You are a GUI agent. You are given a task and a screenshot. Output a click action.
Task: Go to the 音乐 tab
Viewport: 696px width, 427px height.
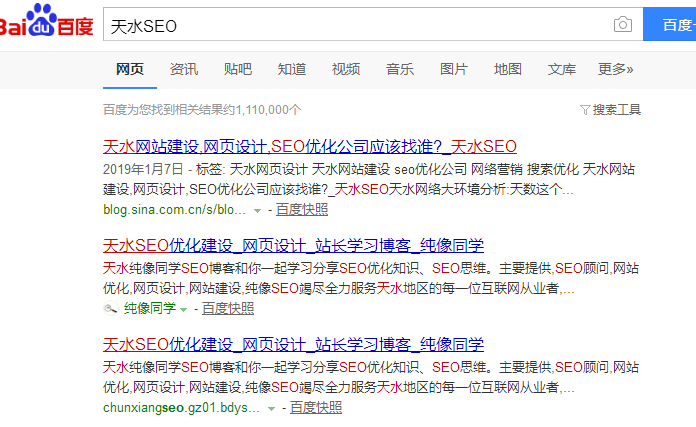point(399,69)
